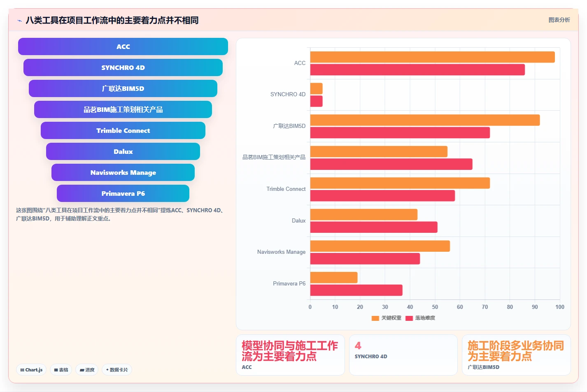
Task: Click the orange 品茗BIM施工策划相关产品 chart bar
Action: pyautogui.click(x=379, y=151)
